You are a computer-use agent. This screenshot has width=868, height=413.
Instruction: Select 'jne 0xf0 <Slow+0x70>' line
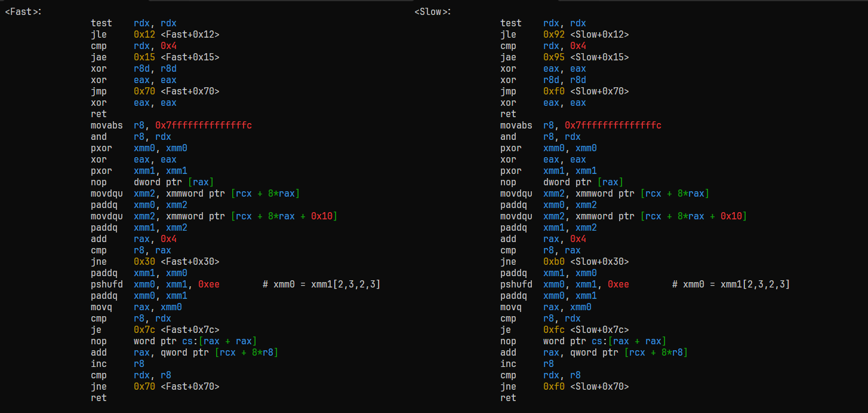tap(565, 387)
